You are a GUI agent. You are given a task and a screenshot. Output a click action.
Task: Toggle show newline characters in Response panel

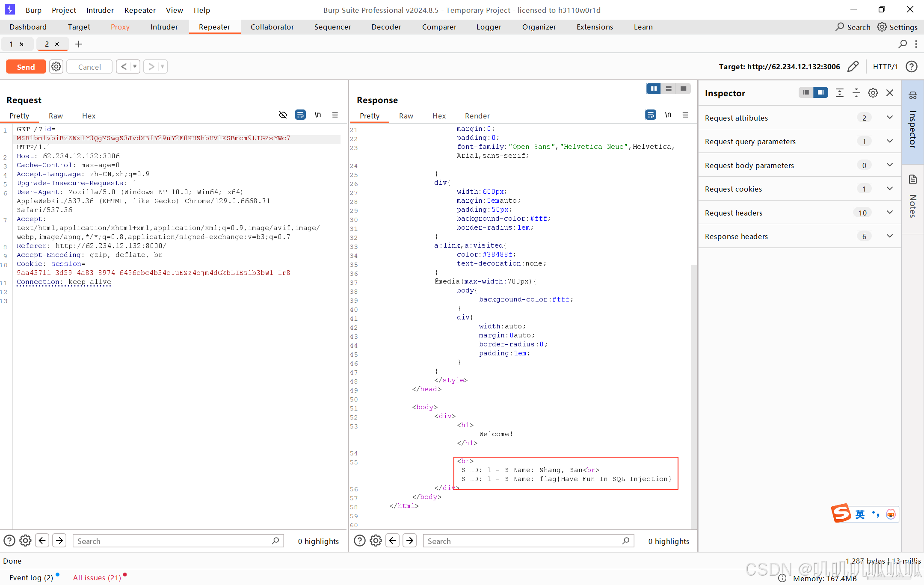point(668,115)
